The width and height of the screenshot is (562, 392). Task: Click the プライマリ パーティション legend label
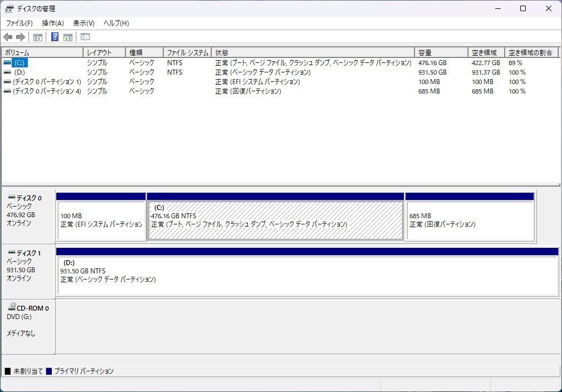[x=84, y=371]
